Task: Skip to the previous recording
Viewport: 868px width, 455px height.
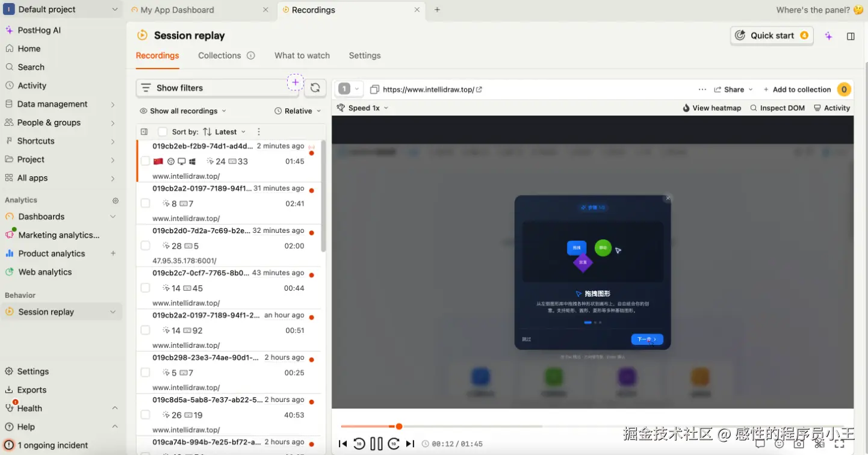Action: point(343,444)
